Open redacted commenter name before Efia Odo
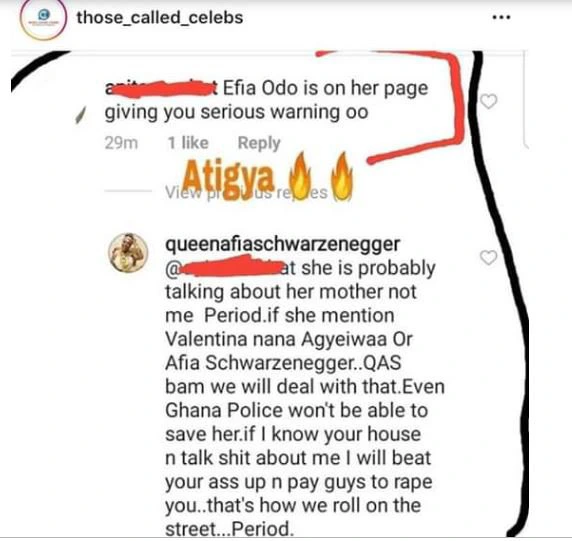 pos(162,89)
